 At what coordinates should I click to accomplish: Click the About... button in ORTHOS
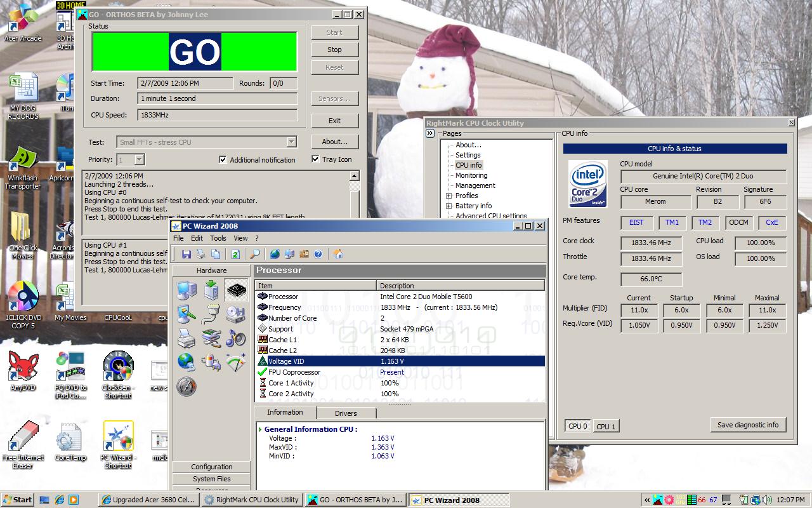pyautogui.click(x=334, y=142)
